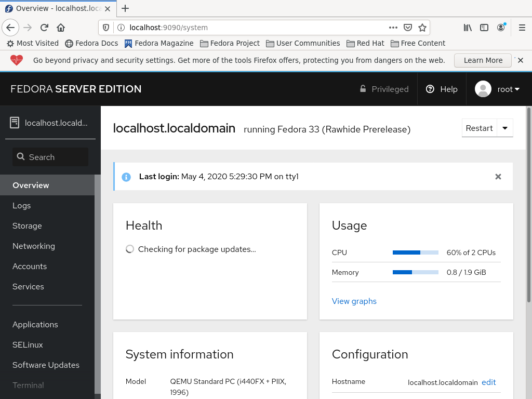532x399 pixels.
Task: Click the main page vertical scrollbar
Action: coord(528,205)
